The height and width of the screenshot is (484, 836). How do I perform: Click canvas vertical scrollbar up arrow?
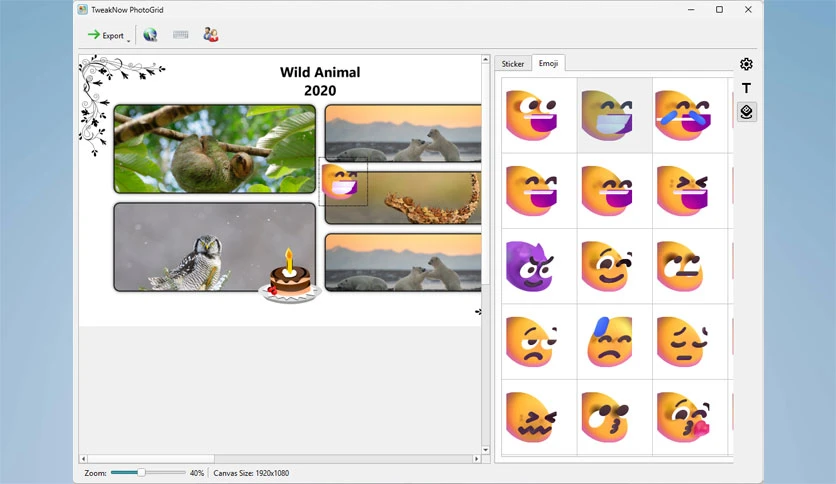pos(485,59)
